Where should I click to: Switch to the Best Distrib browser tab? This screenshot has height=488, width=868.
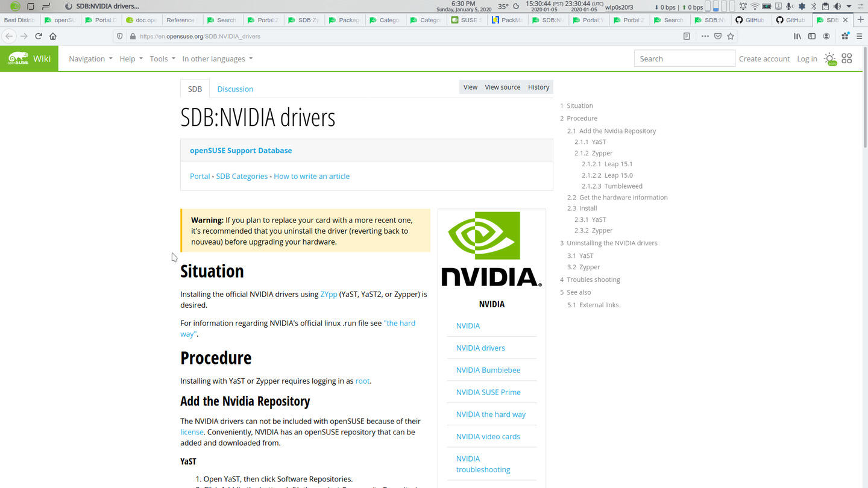[x=19, y=20]
